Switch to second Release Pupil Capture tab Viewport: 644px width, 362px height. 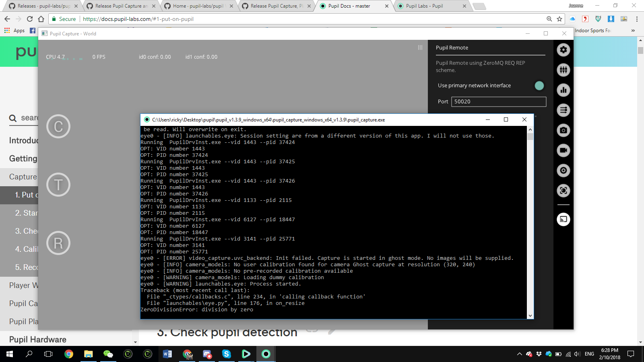pos(277,6)
